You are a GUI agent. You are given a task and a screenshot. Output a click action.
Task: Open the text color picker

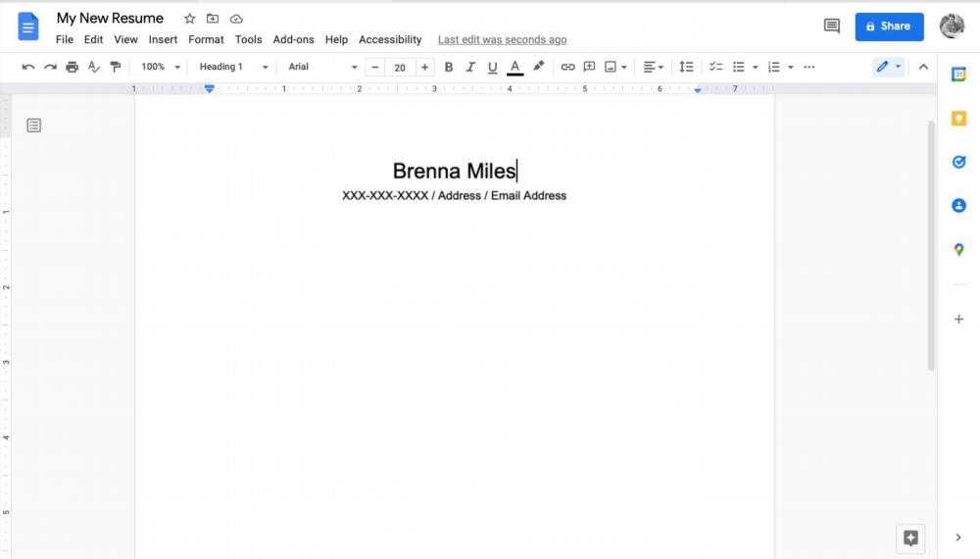[x=514, y=67]
